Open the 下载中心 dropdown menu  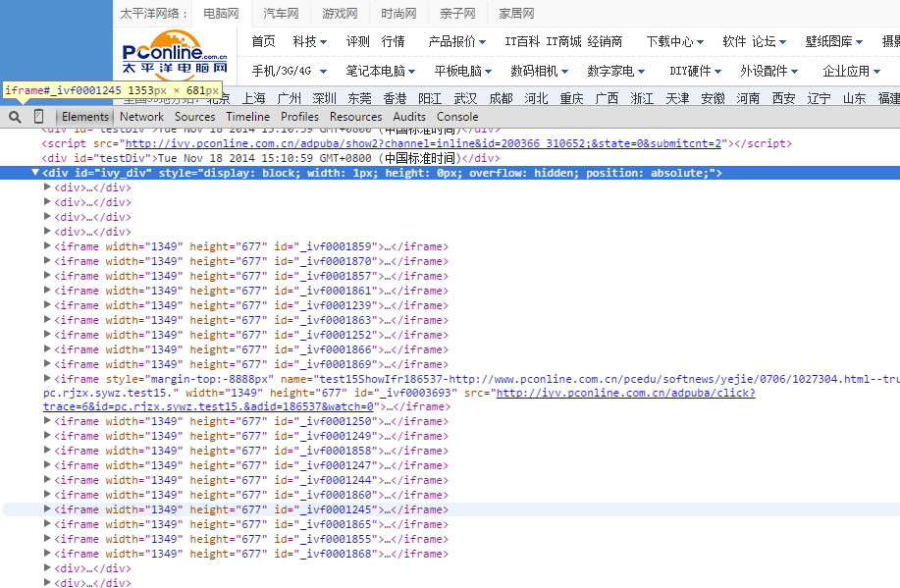click(675, 41)
